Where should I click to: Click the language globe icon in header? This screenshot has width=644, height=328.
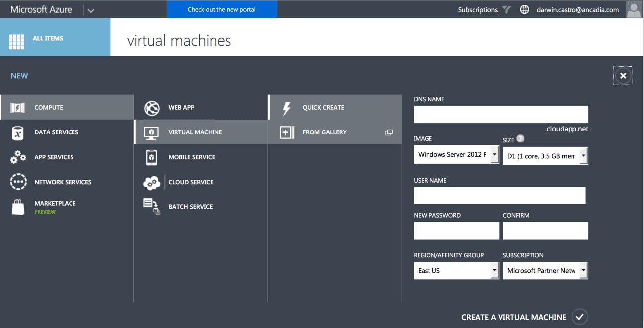[524, 9]
